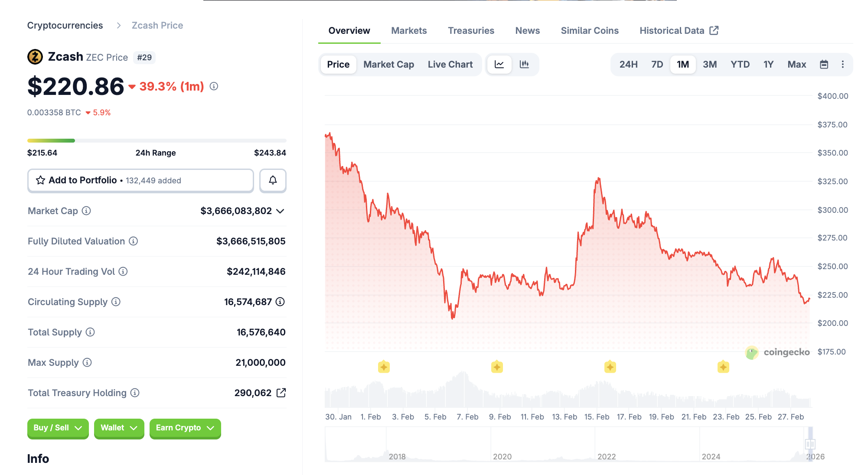Expand the Market Cap breakdown chevron
Viewport: 868px width, 475px height.
click(x=280, y=211)
